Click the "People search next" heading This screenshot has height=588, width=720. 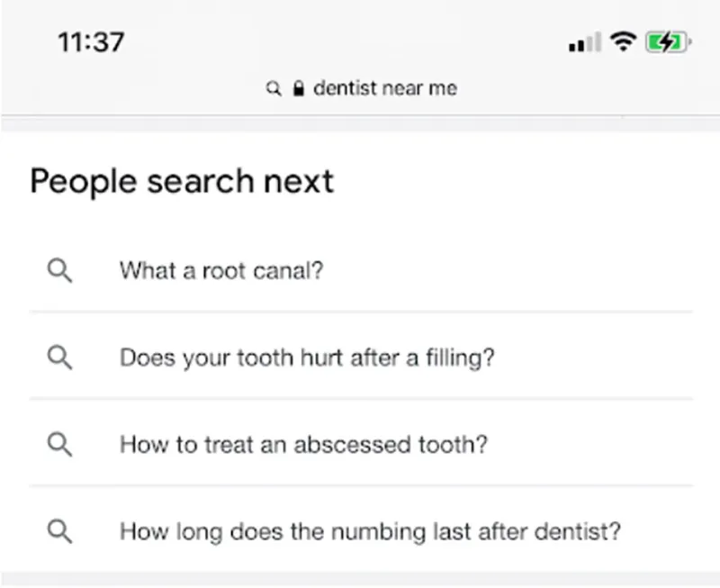coord(181,181)
